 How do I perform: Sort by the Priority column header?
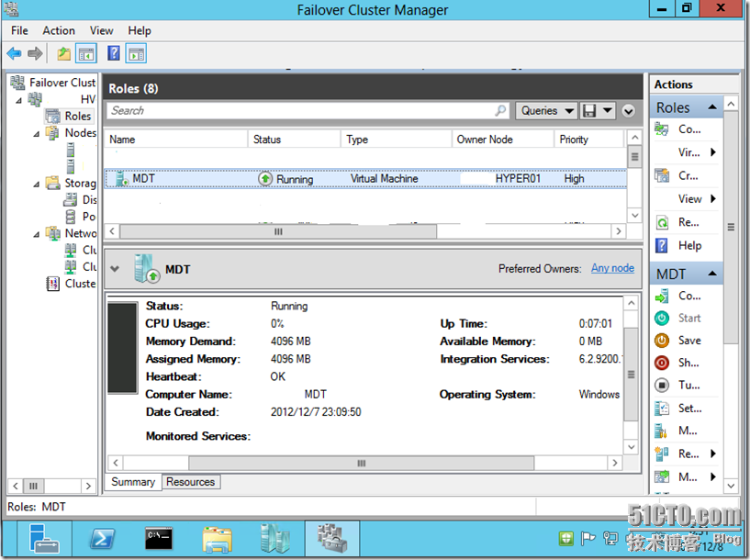tap(589, 140)
